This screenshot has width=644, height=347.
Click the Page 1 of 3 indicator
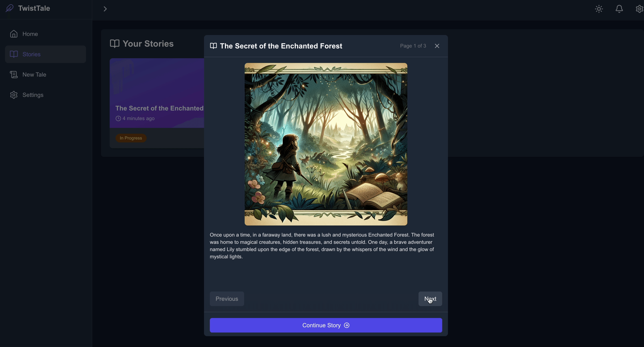(x=413, y=46)
